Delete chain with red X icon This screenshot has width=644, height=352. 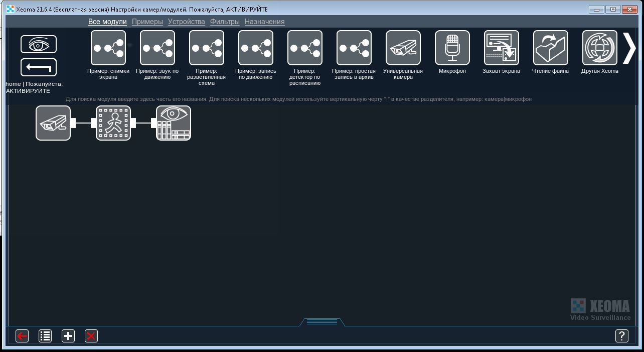tap(91, 336)
